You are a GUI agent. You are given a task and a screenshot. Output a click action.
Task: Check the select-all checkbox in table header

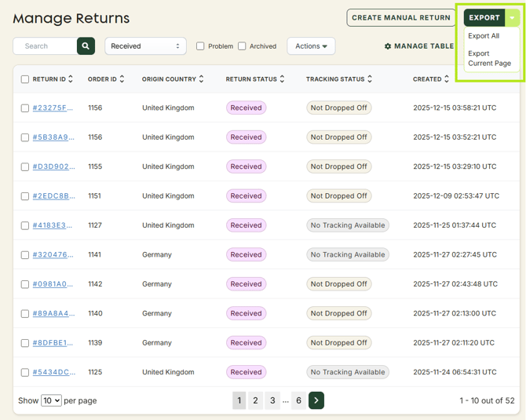(25, 79)
